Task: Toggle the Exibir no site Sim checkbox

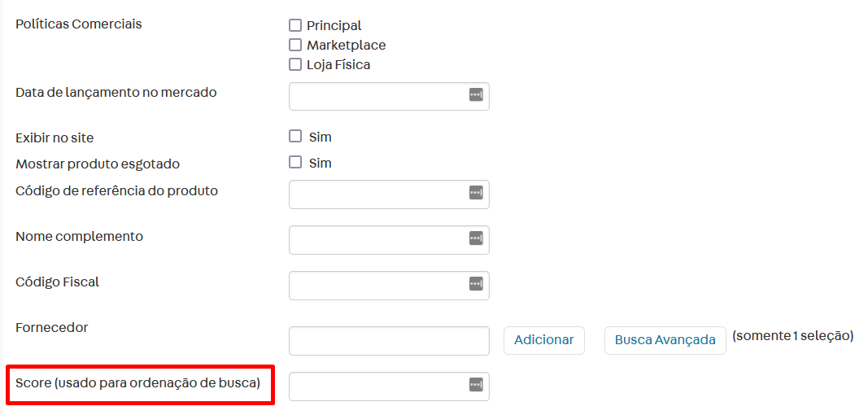Action: [x=295, y=137]
